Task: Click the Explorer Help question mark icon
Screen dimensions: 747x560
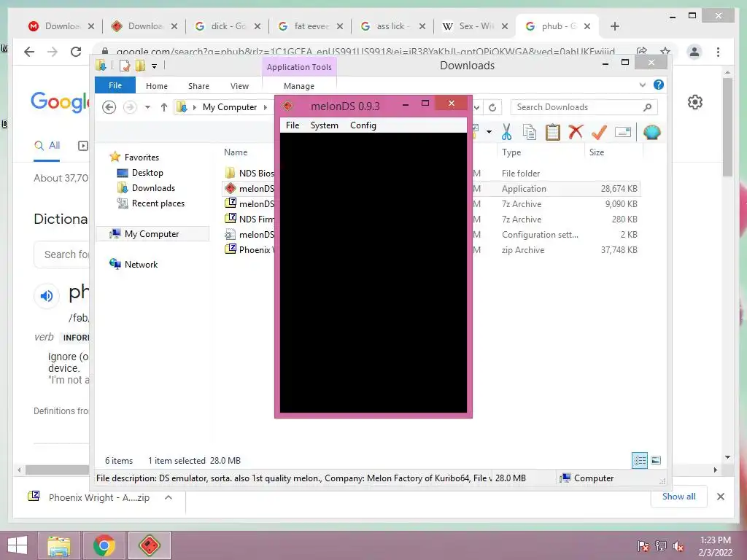Action: pos(659,85)
